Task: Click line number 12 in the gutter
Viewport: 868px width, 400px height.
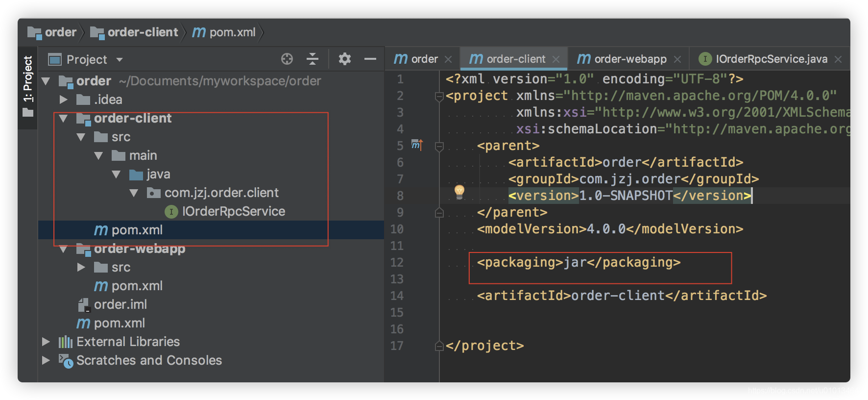Action: click(x=397, y=262)
